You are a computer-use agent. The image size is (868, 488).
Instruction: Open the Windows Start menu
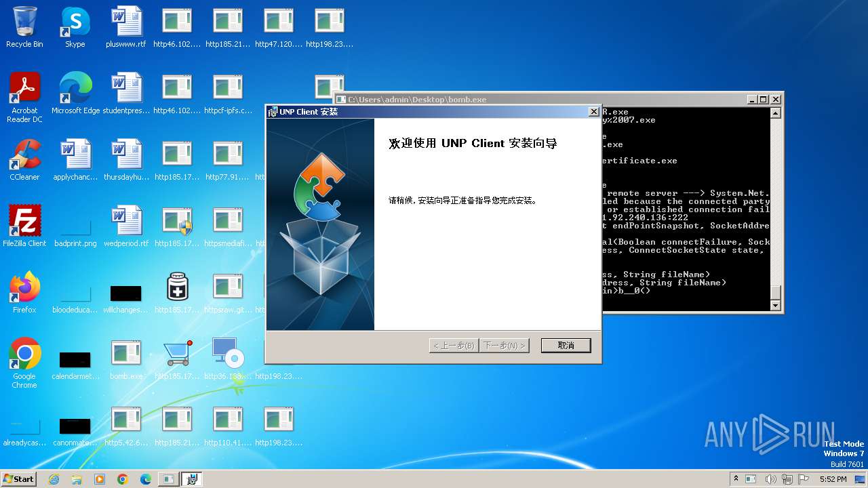19,479
